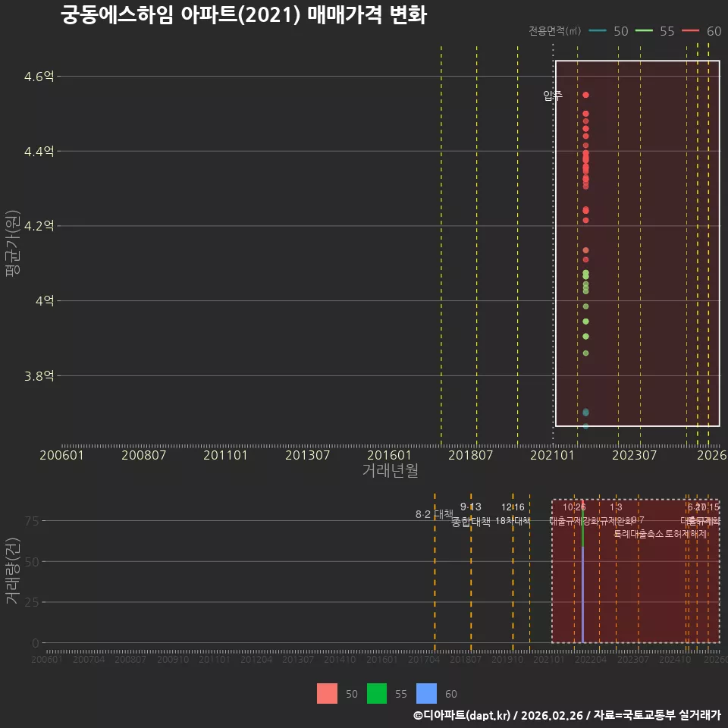Viewport: 728px width, 728px height.
Task: Click the 202307 label on price chart axis
Action: point(634,455)
